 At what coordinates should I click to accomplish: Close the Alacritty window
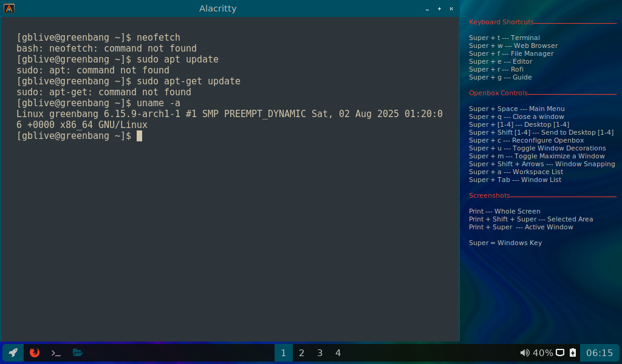pos(451,8)
